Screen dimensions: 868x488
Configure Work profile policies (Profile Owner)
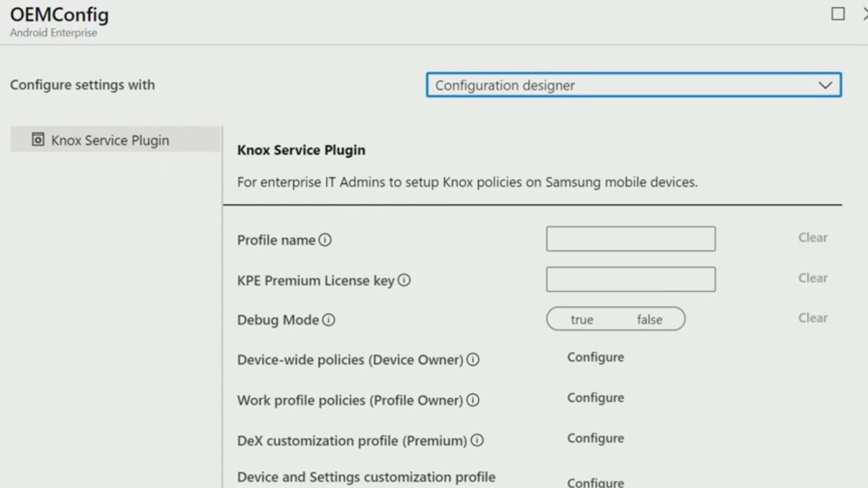(595, 398)
